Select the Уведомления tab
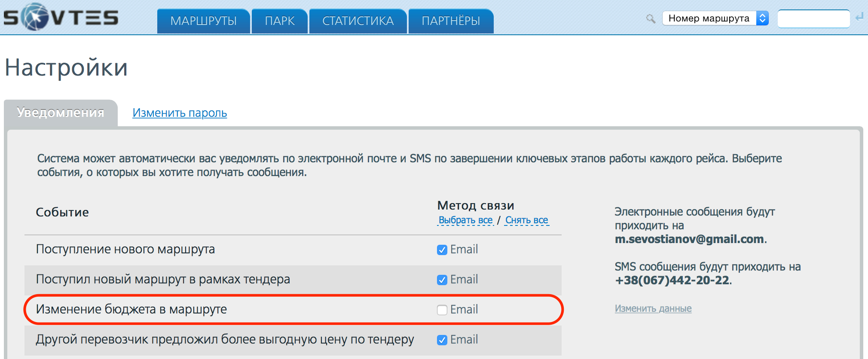Image resolution: width=868 pixels, height=359 pixels. pyautogui.click(x=61, y=113)
